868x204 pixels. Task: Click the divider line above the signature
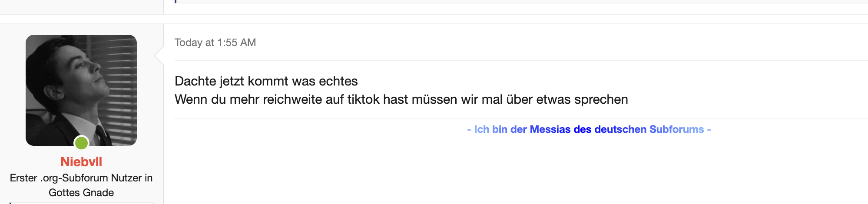point(521,119)
